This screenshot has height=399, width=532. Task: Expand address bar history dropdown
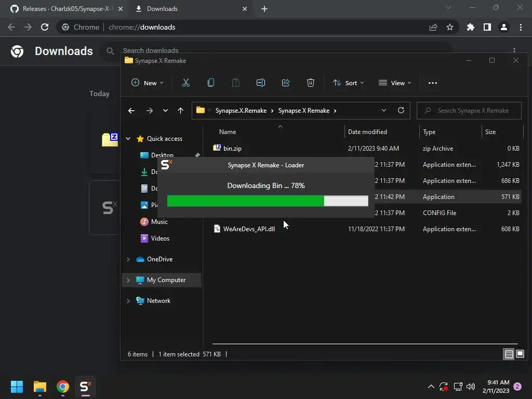click(384, 110)
